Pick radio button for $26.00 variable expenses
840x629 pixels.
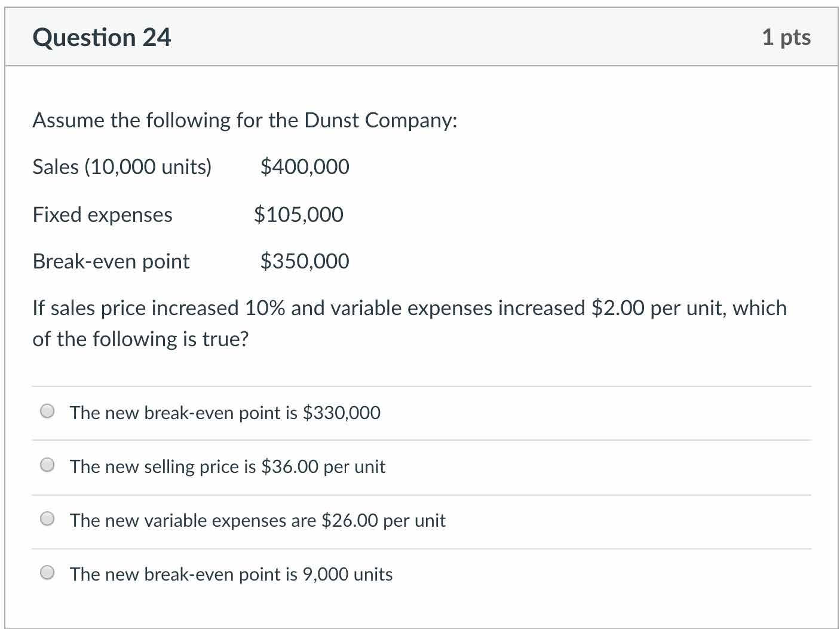tap(48, 519)
